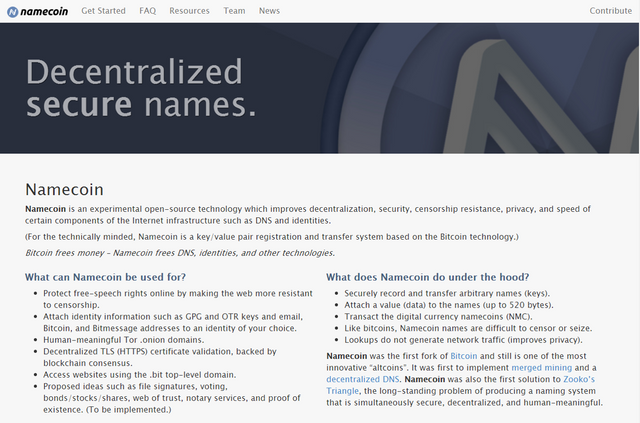Open the merged mining link

[x=542, y=367]
